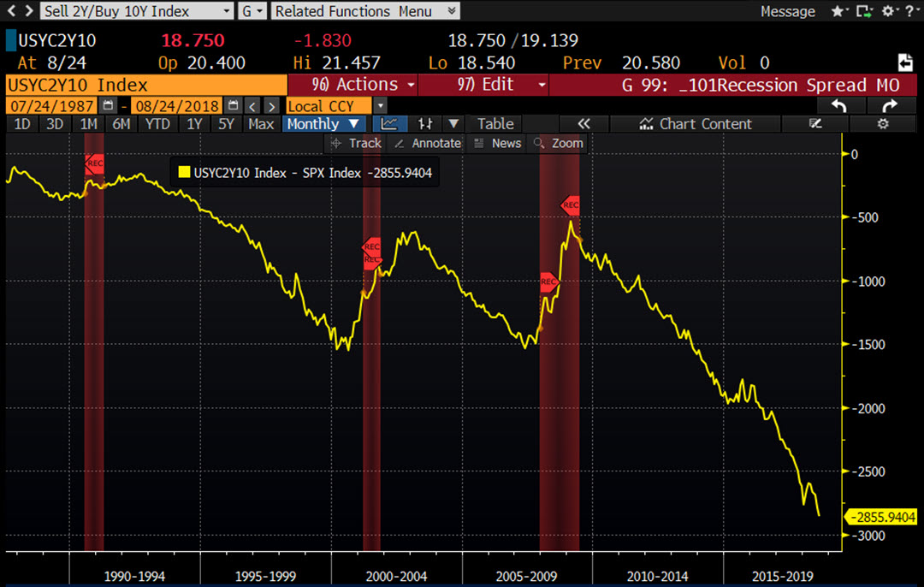Click the 2015-2019 axis label
This screenshot has width=924, height=587.
tap(783, 577)
